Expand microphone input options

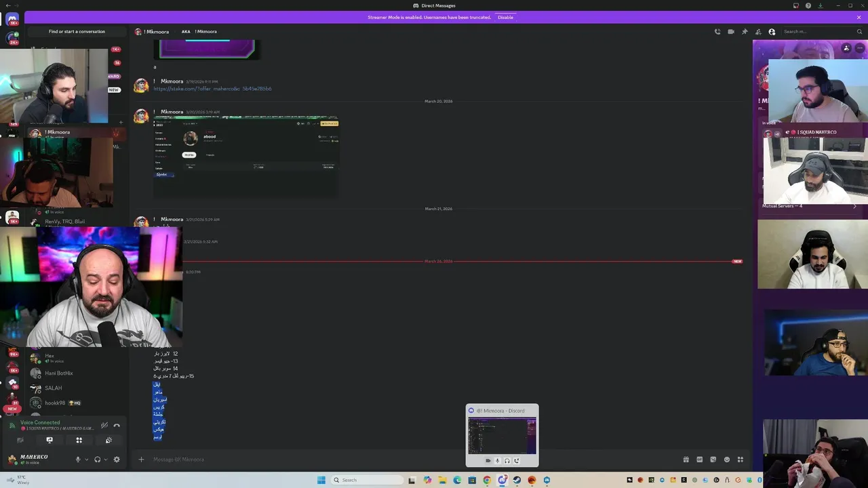(86, 460)
